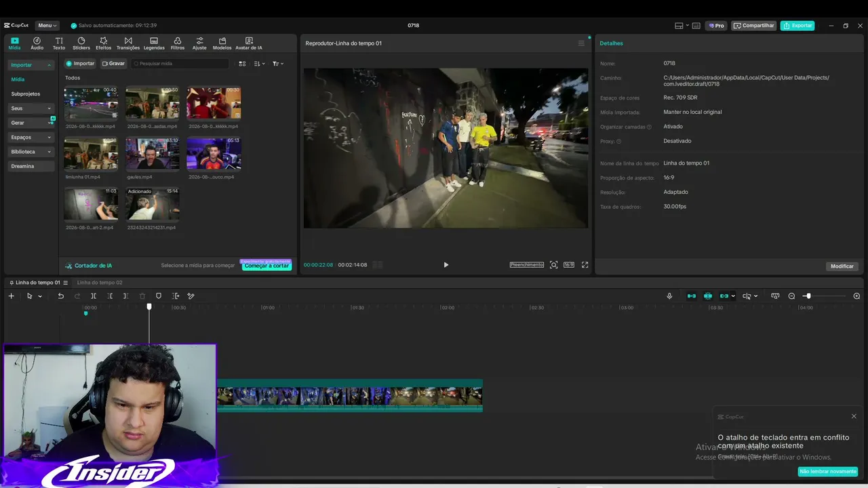
Task: Click the Exportar button
Action: [797, 26]
